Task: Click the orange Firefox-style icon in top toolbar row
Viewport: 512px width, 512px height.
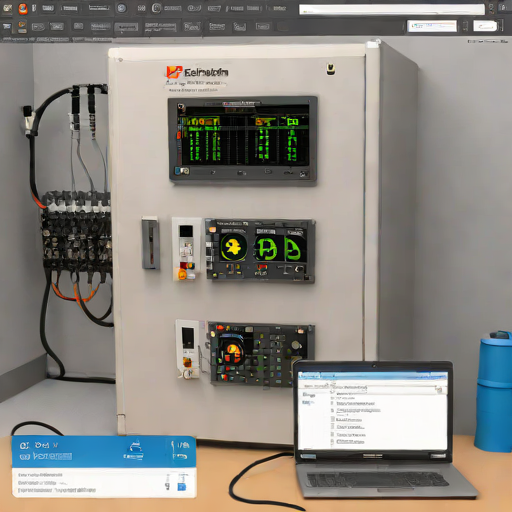Action: coord(23,8)
